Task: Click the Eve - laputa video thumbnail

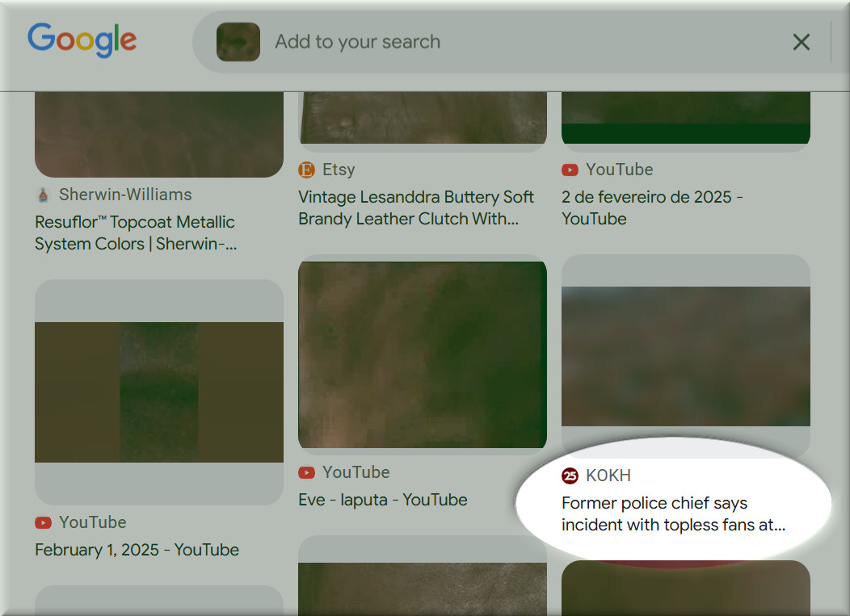Action: [x=423, y=355]
